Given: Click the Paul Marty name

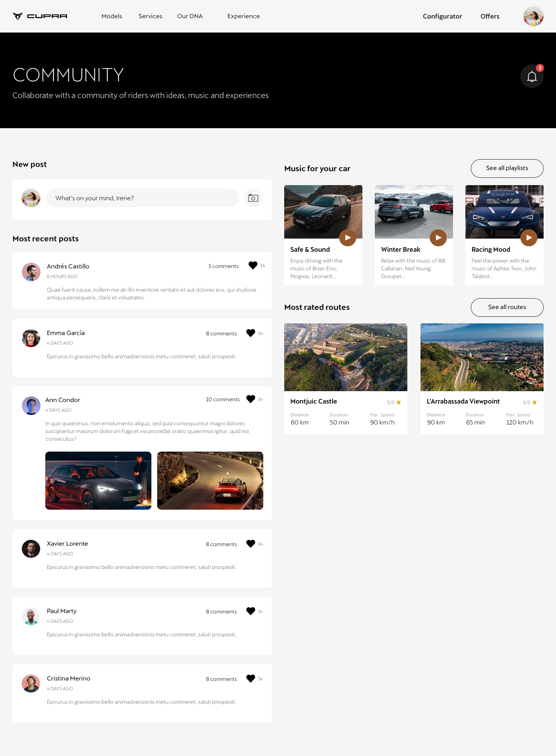Looking at the screenshot, I should [62, 611].
